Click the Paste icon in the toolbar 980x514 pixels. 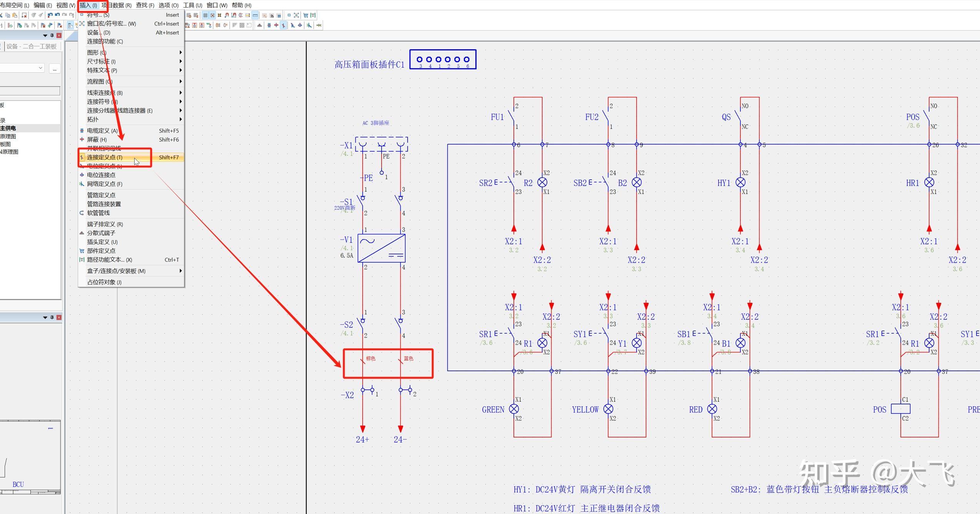(x=15, y=15)
